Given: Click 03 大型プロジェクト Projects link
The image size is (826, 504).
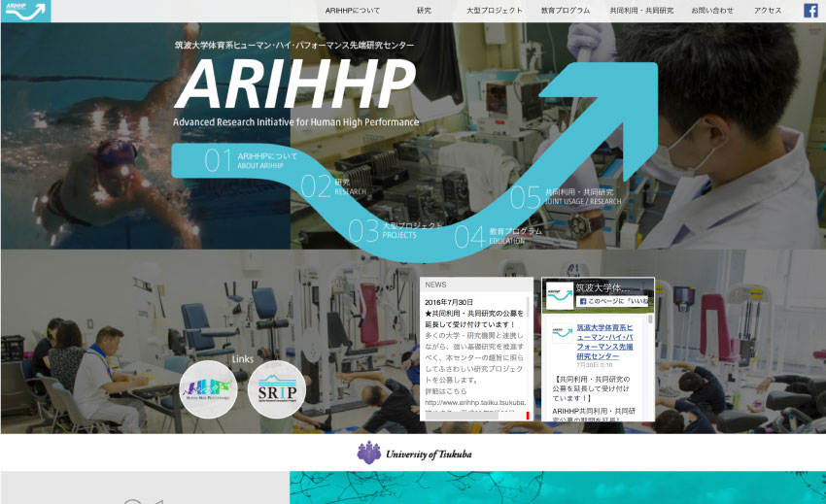Looking at the screenshot, I should (396, 231).
